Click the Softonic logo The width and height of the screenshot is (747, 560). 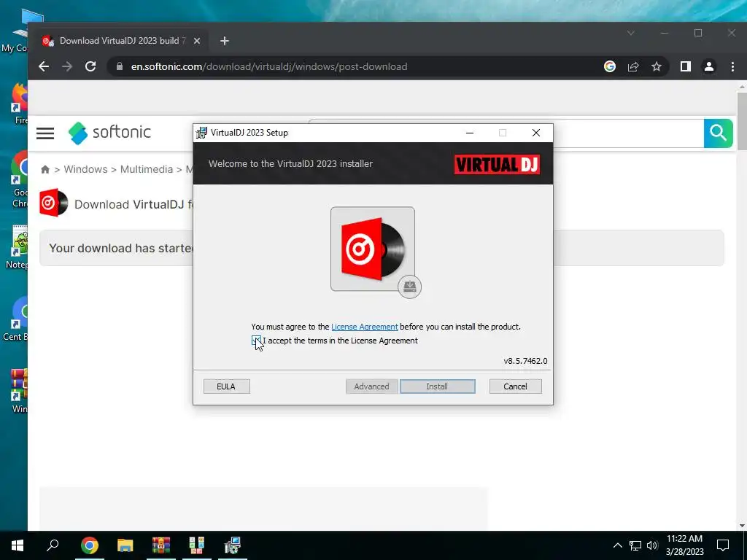point(109,133)
